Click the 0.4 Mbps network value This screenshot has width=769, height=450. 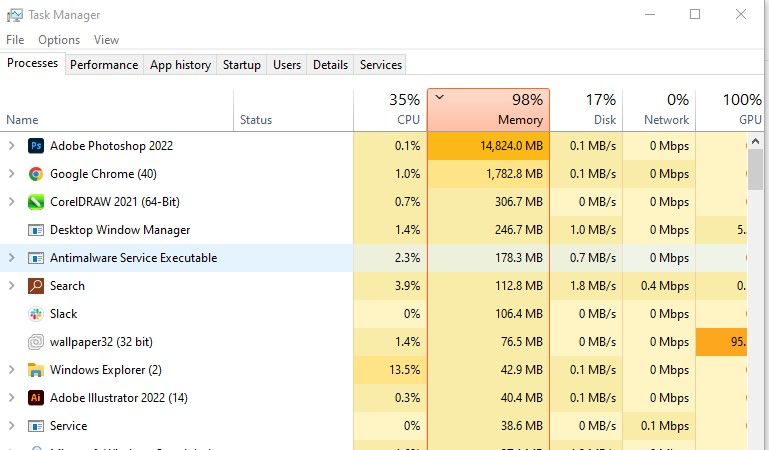pos(665,286)
